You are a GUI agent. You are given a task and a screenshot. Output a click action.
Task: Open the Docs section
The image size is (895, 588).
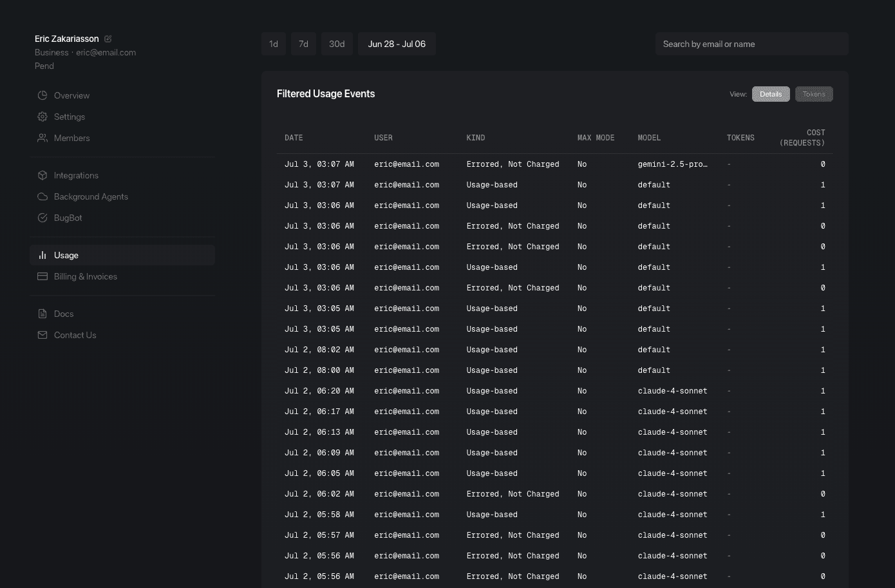[x=64, y=314]
